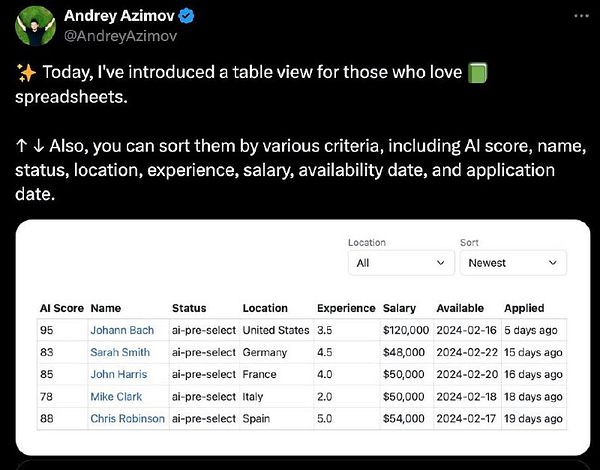Click the Sarah Smith name link
This screenshot has height=470, width=600.
(120, 352)
